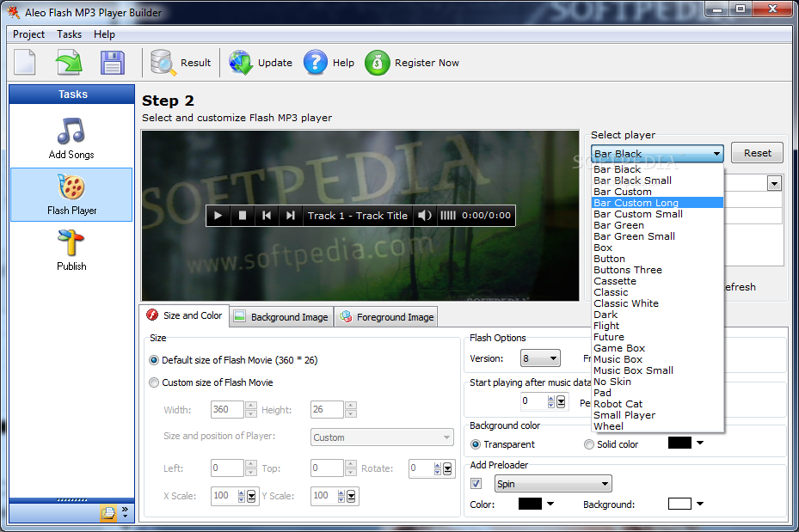Toggle the Add Preloader checkbox
799x532 pixels.
[476, 483]
